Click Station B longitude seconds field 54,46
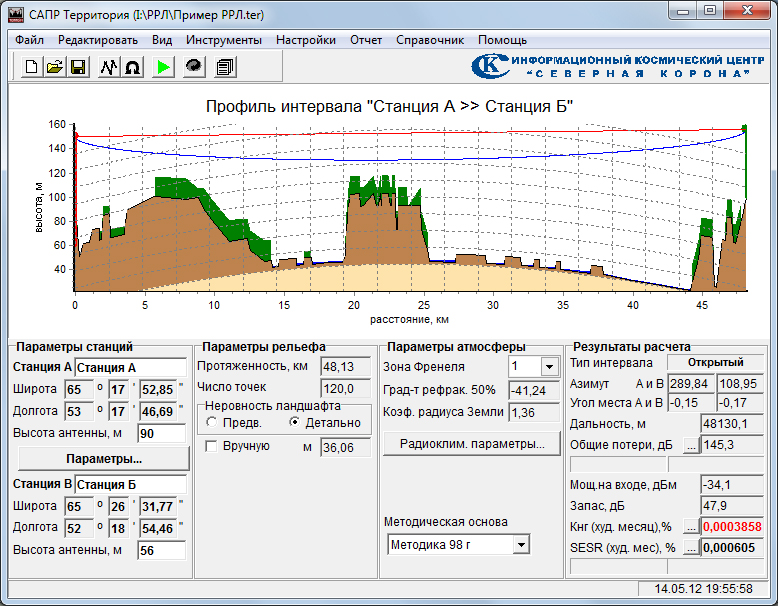Viewport: 778px width, 606px height. click(157, 528)
